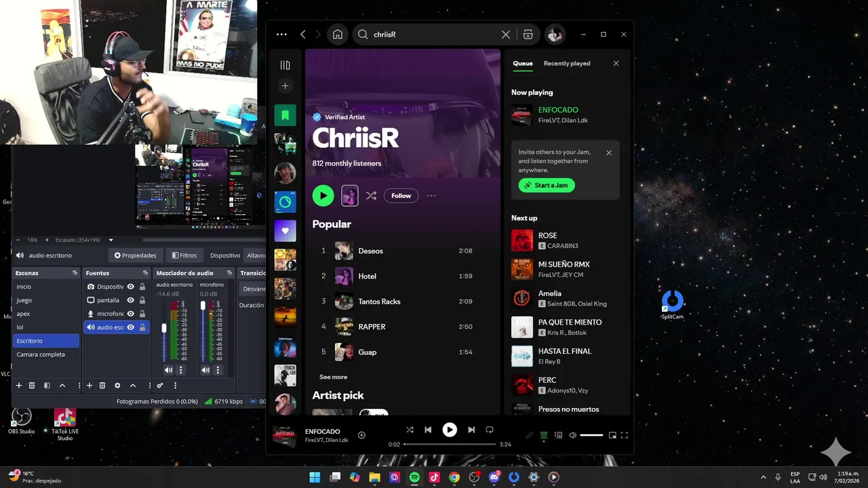The width and height of the screenshot is (868, 488).
Task: Open Propiedades in OBS
Action: click(135, 256)
